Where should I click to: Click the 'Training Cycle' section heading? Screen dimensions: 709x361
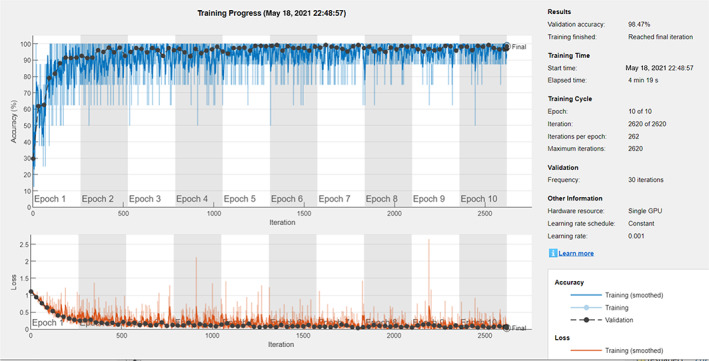[570, 99]
